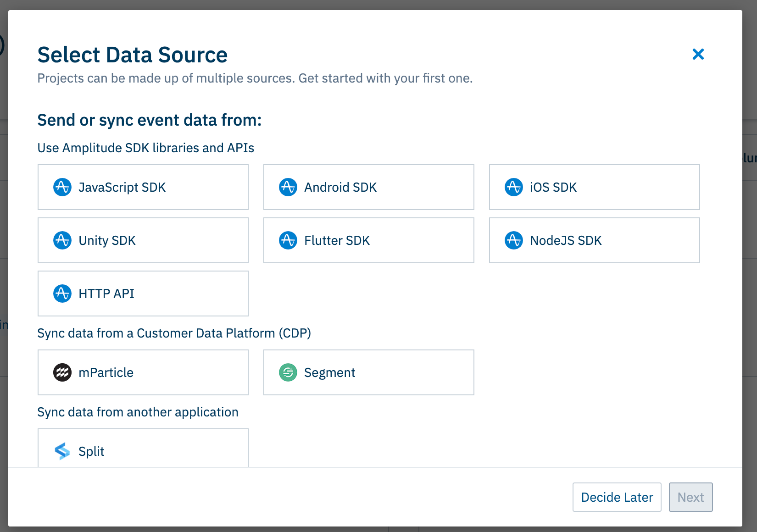
Task: Click the Android SDK Amplitude icon
Action: (288, 187)
